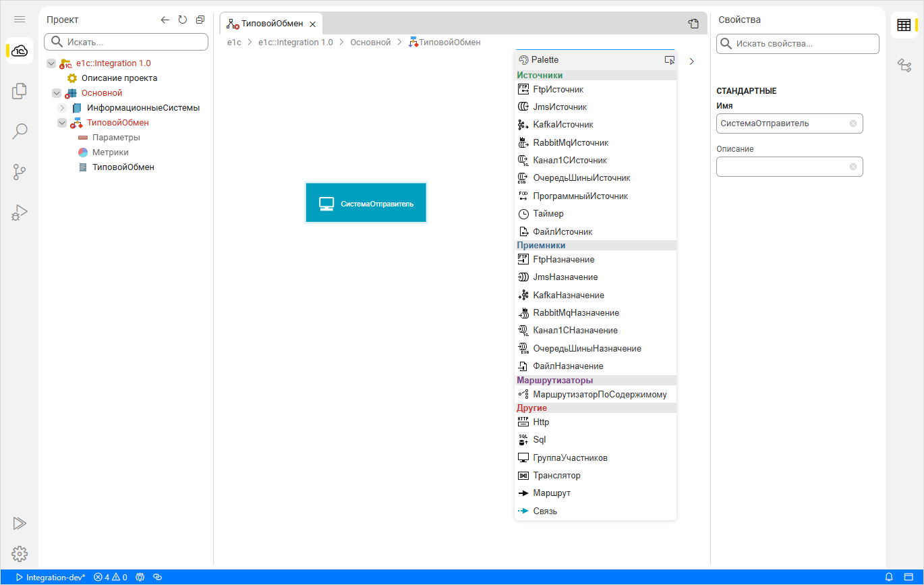This screenshot has width=924, height=585.
Task: Collapse the Palette using the arrow
Action: coord(692,61)
